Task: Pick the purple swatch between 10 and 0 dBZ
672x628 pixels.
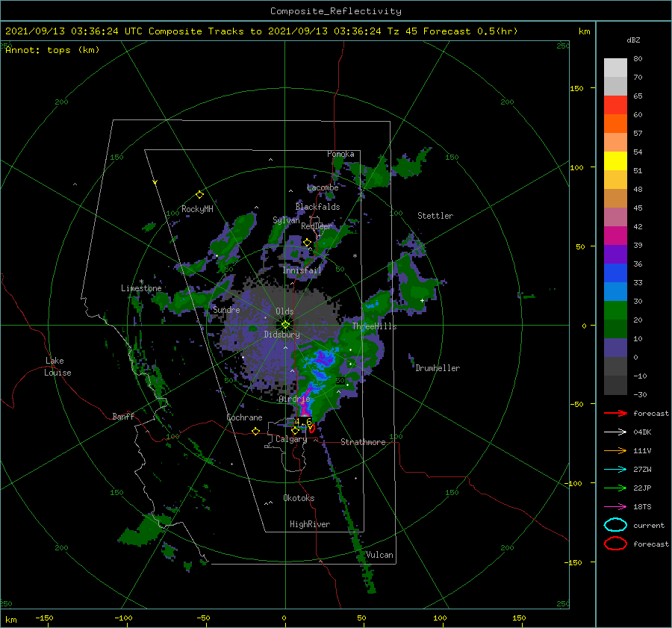Action: pyautogui.click(x=615, y=348)
